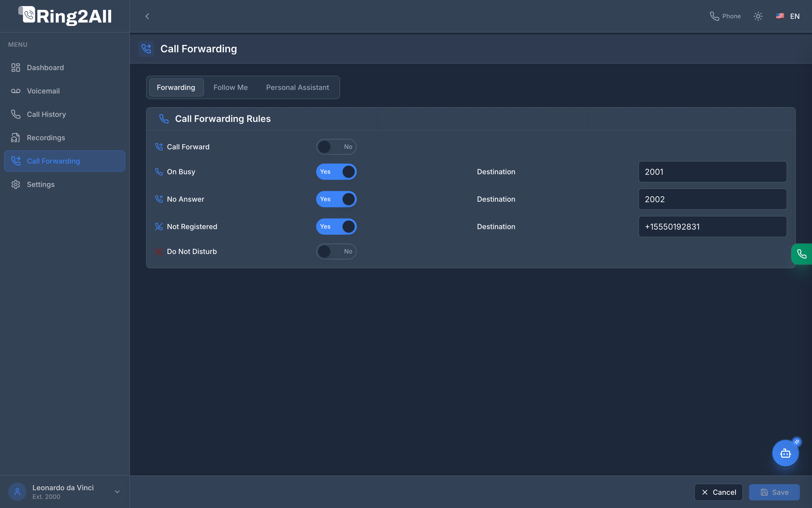Click the On Busy destination field 2001
The height and width of the screenshot is (508, 812).
pos(712,172)
